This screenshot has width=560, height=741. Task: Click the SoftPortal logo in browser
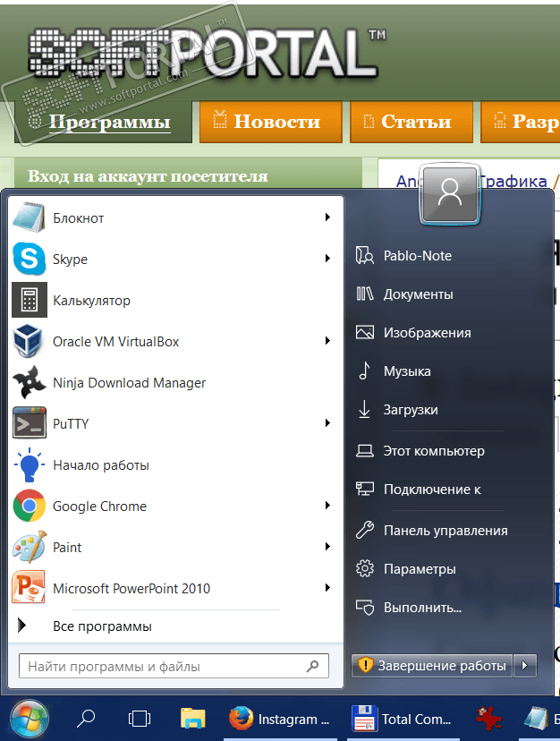point(207,53)
